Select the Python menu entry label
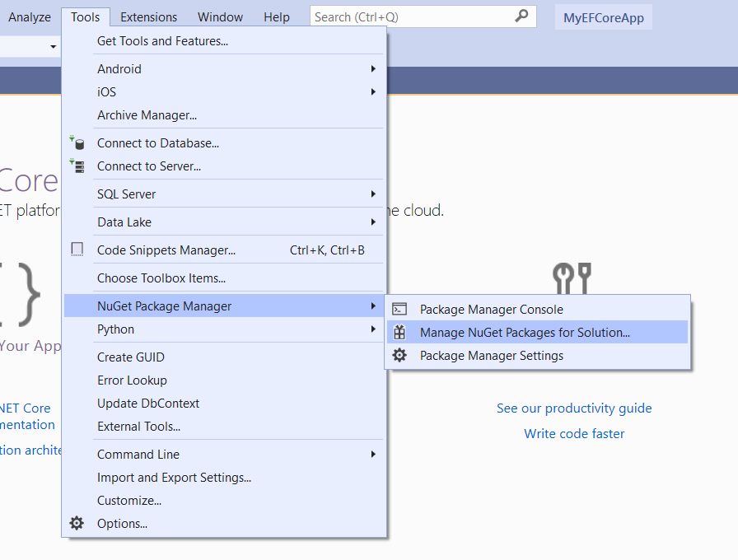The height and width of the screenshot is (560, 738). [x=116, y=329]
